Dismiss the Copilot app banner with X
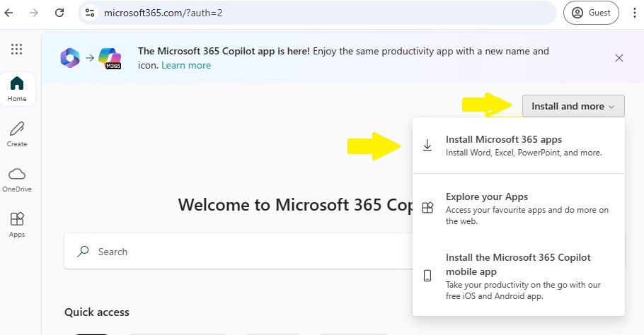 click(619, 58)
